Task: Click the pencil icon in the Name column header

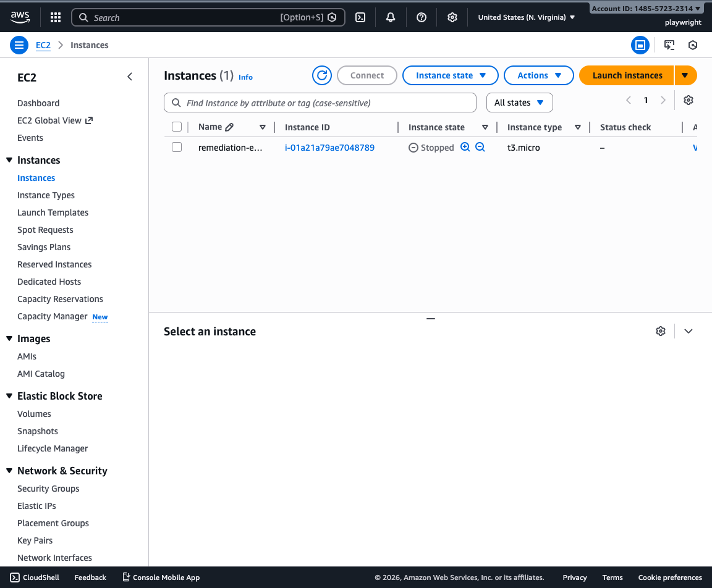Action: pyautogui.click(x=228, y=127)
